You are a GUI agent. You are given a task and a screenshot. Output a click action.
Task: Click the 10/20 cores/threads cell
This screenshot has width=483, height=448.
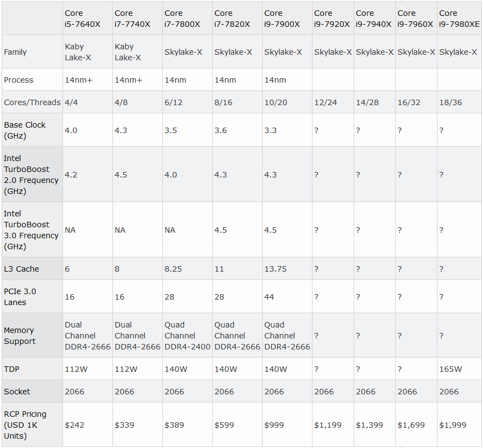tap(287, 102)
